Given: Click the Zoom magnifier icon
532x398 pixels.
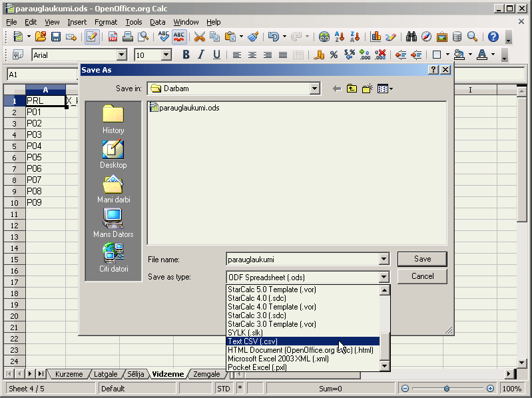Looking at the screenshot, I should coord(472,37).
